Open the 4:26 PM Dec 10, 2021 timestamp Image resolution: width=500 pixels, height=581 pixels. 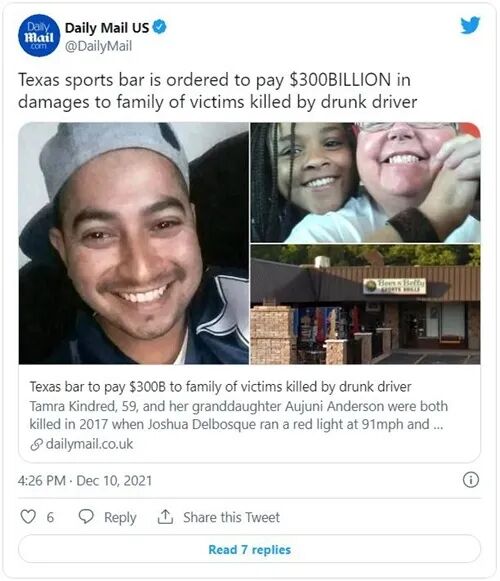tap(85, 481)
